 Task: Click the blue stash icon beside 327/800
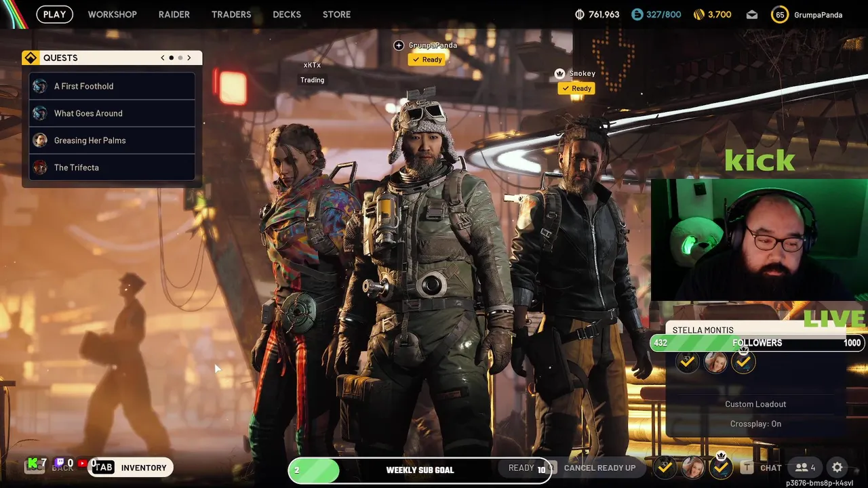click(x=637, y=14)
